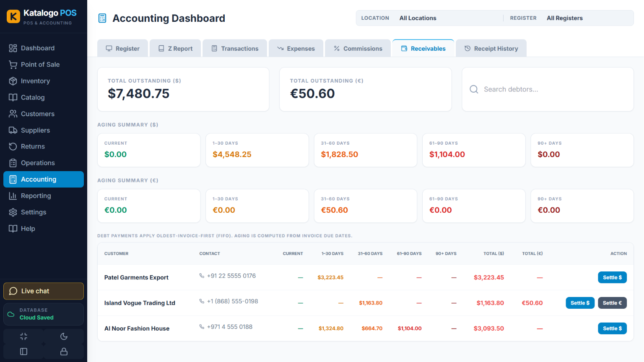Open the Catalog section

[44, 97]
